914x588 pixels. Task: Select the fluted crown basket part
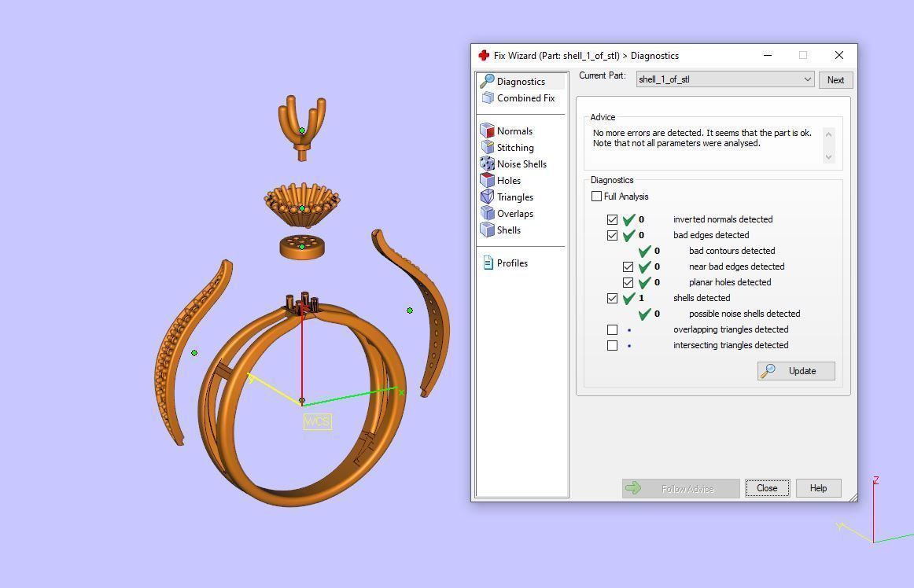point(301,205)
